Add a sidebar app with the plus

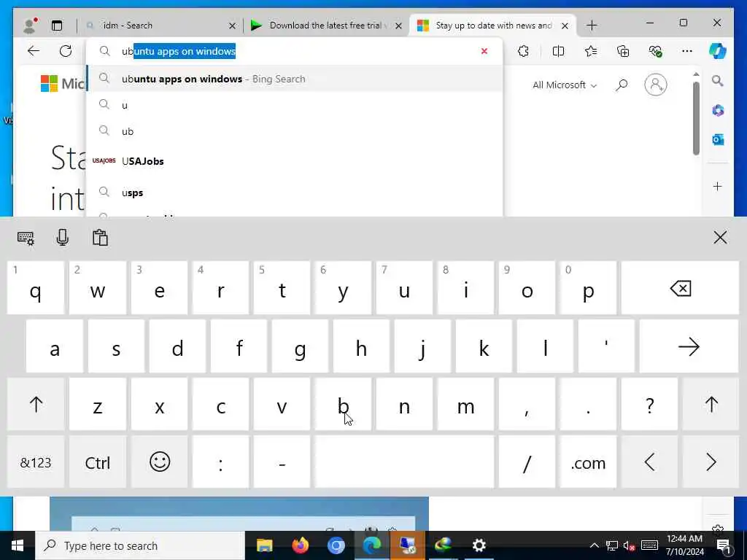[718, 186]
